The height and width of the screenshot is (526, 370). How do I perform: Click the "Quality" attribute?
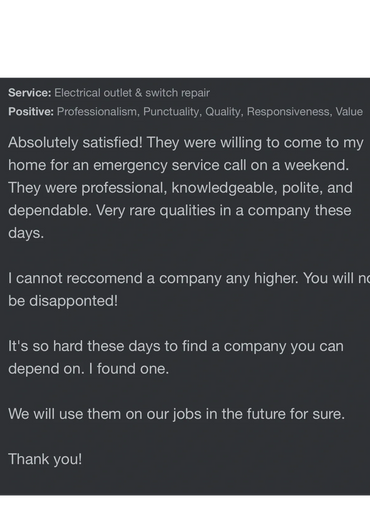[224, 112]
